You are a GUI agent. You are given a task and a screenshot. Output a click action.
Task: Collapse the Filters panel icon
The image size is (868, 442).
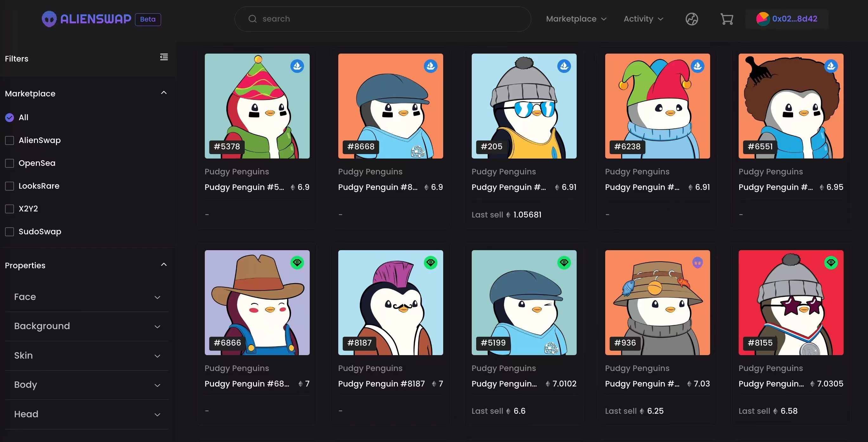164,57
